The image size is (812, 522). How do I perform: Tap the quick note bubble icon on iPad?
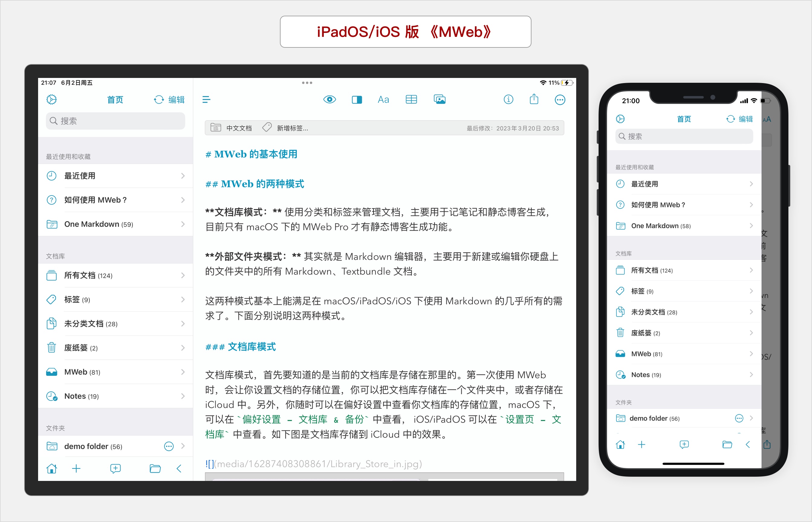coord(115,469)
